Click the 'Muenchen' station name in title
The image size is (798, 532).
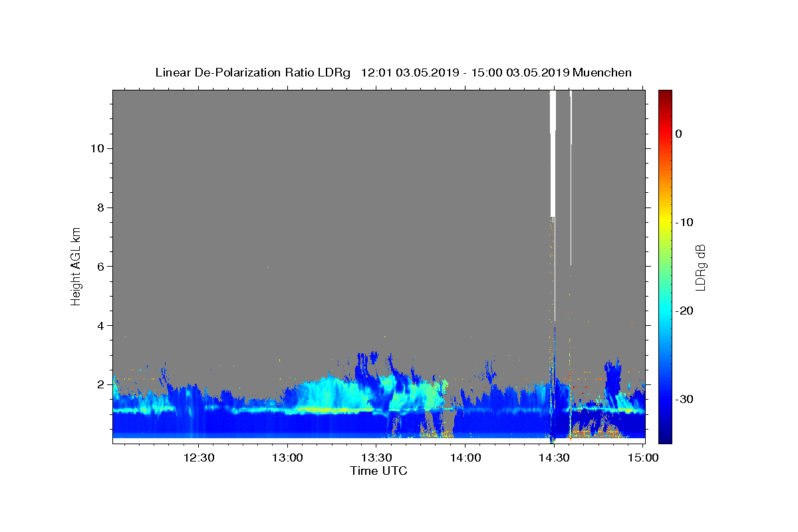(602, 72)
